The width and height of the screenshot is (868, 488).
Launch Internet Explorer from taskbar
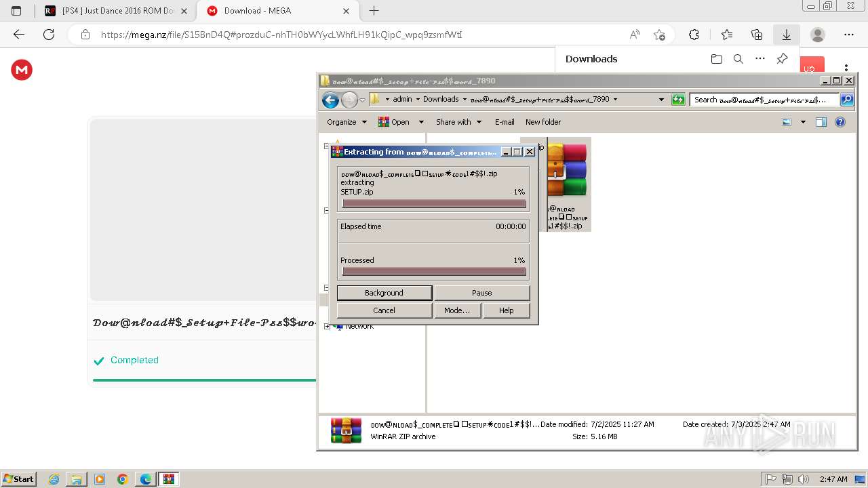click(x=54, y=479)
